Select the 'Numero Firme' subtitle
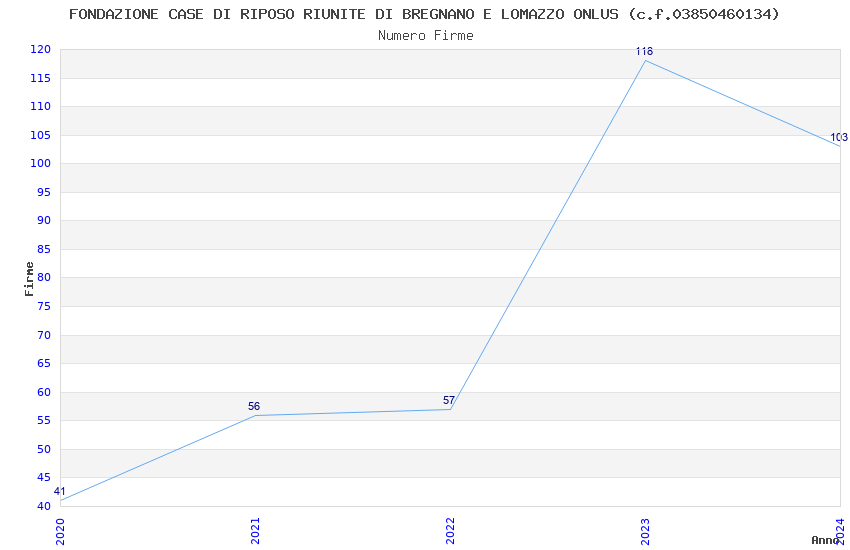 point(426,36)
